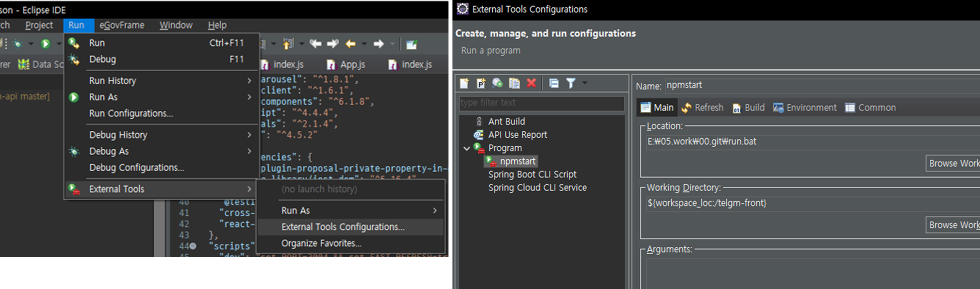
Task: Choose Run (Ctrl+F11) from the Run menu
Action: click(162, 43)
